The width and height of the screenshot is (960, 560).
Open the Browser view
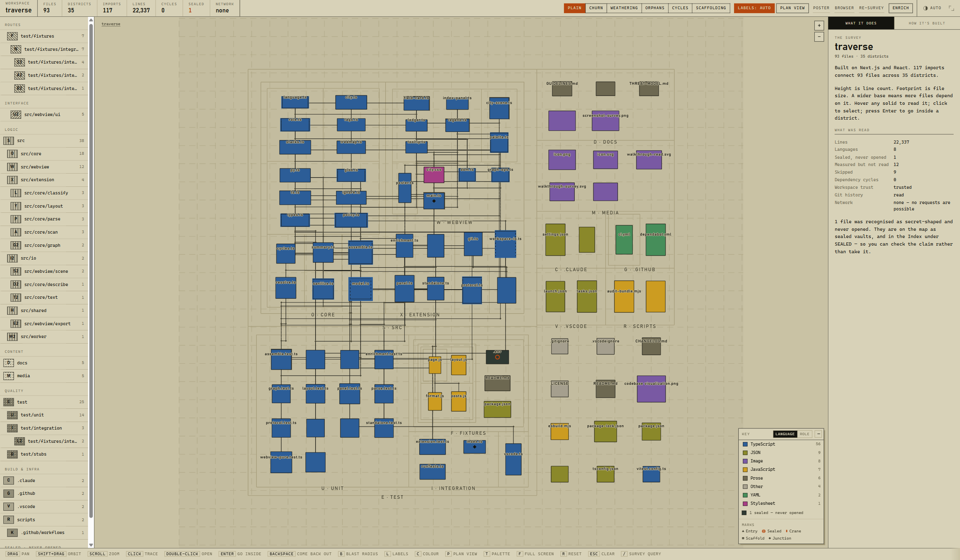844,8
